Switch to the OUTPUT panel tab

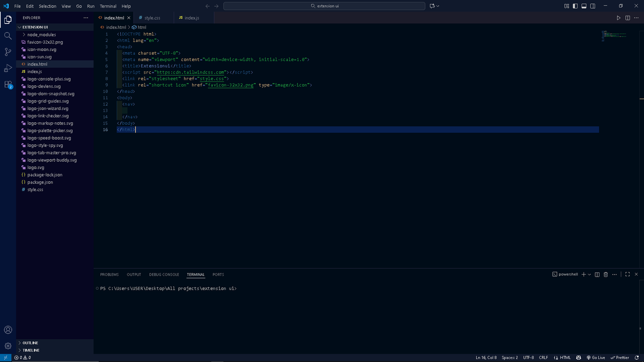coord(134,275)
